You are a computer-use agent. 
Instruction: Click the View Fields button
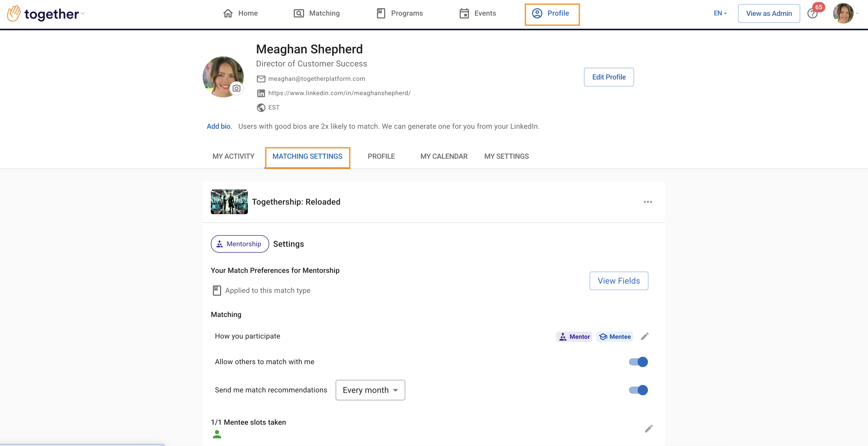click(618, 281)
